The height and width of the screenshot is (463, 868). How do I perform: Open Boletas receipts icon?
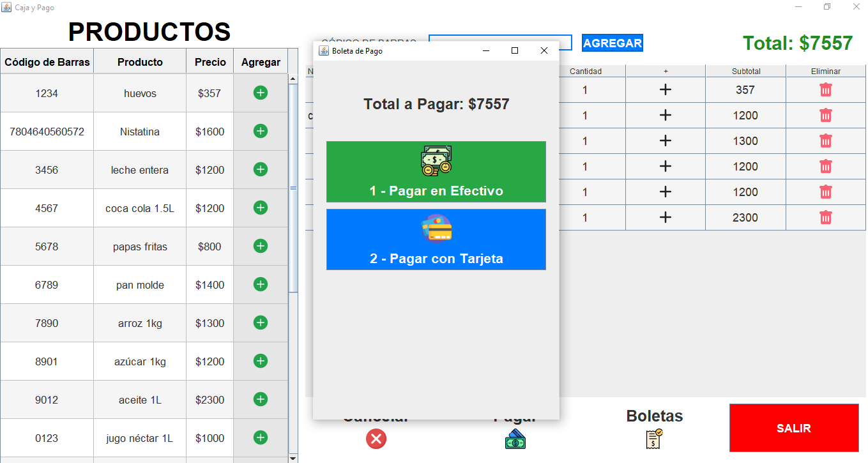[x=654, y=439]
